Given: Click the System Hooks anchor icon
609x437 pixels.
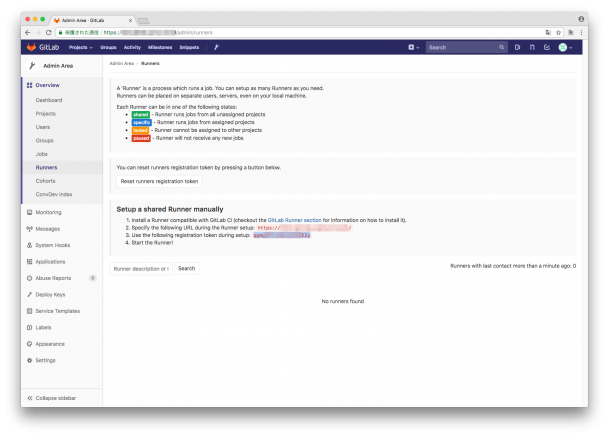Looking at the screenshot, I should tap(30, 245).
